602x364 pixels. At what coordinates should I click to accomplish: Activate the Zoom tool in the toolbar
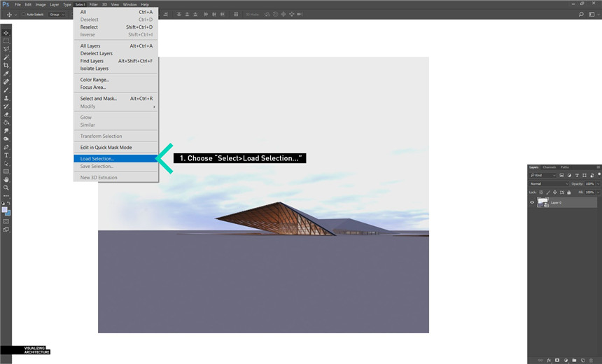[x=6, y=188]
